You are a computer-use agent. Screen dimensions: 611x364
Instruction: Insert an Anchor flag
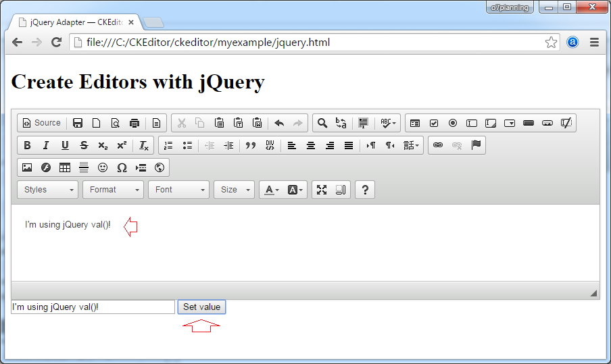pyautogui.click(x=476, y=145)
